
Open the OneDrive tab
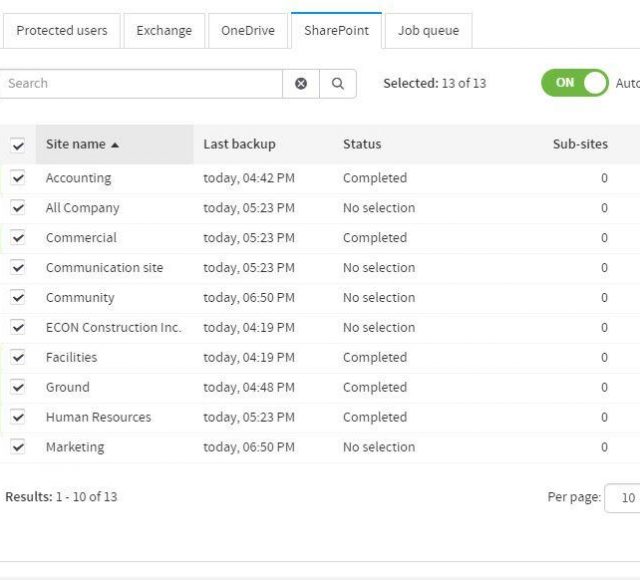tap(248, 31)
